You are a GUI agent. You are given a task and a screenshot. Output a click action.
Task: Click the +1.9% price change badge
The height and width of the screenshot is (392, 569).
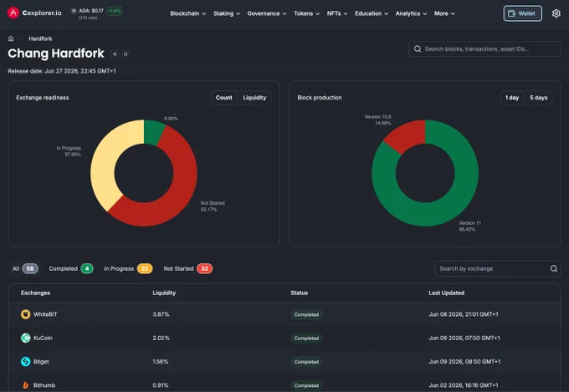pos(115,11)
